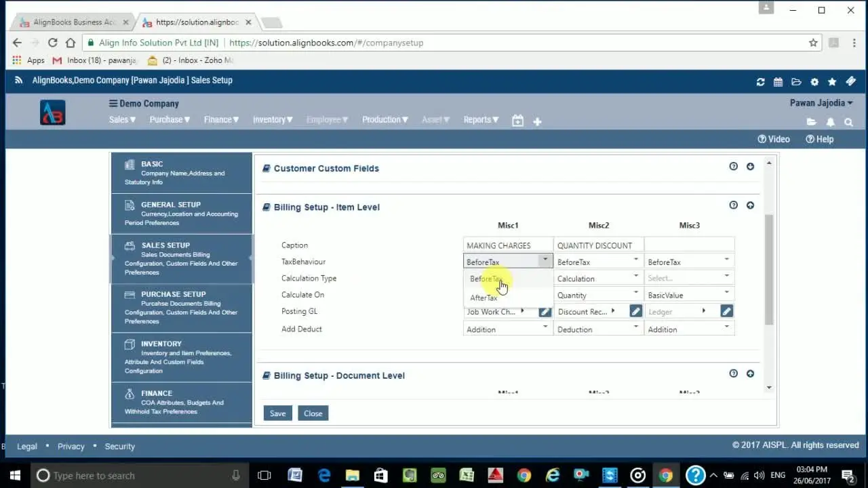Click the hamburger icon beside Demo Company

(113, 104)
